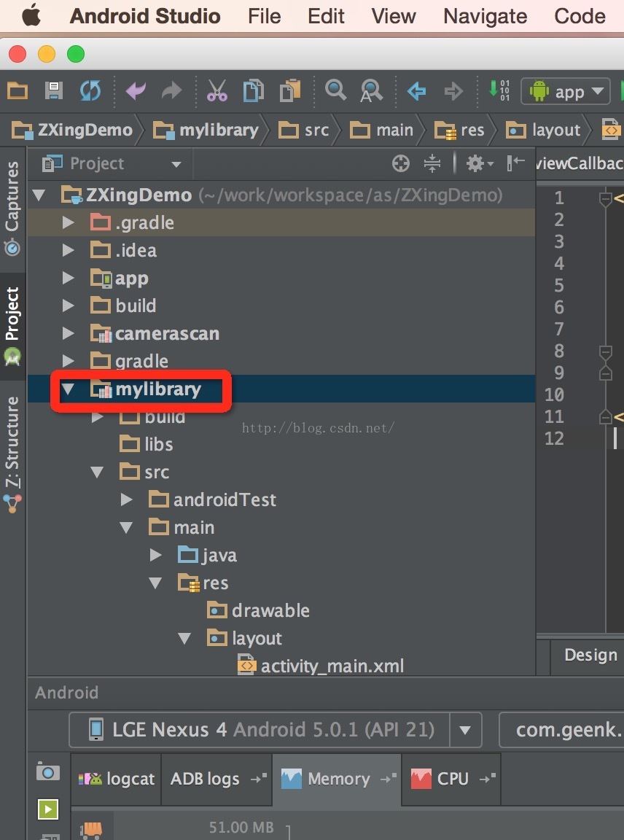
Task: Click the Back navigation arrow
Action: pos(417,91)
